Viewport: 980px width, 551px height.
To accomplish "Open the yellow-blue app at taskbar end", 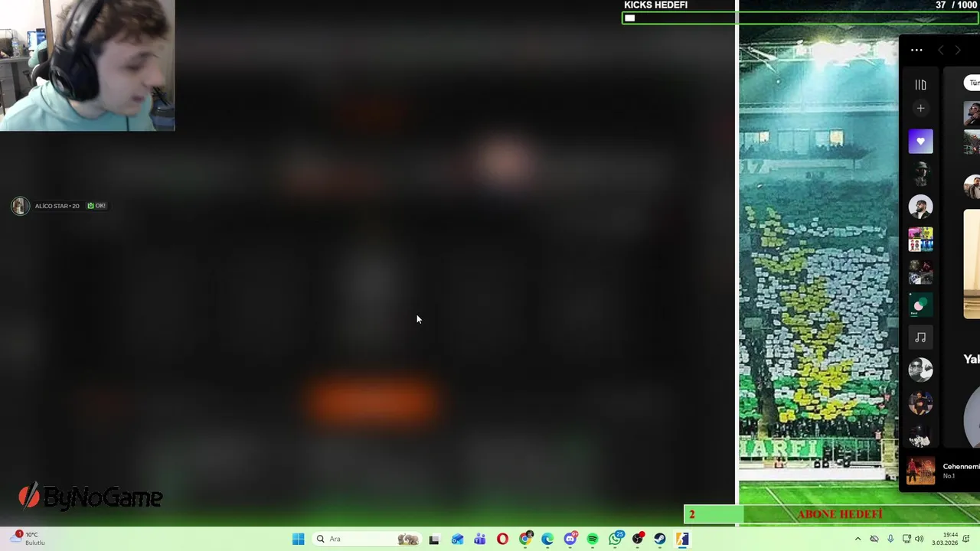I will coord(682,539).
